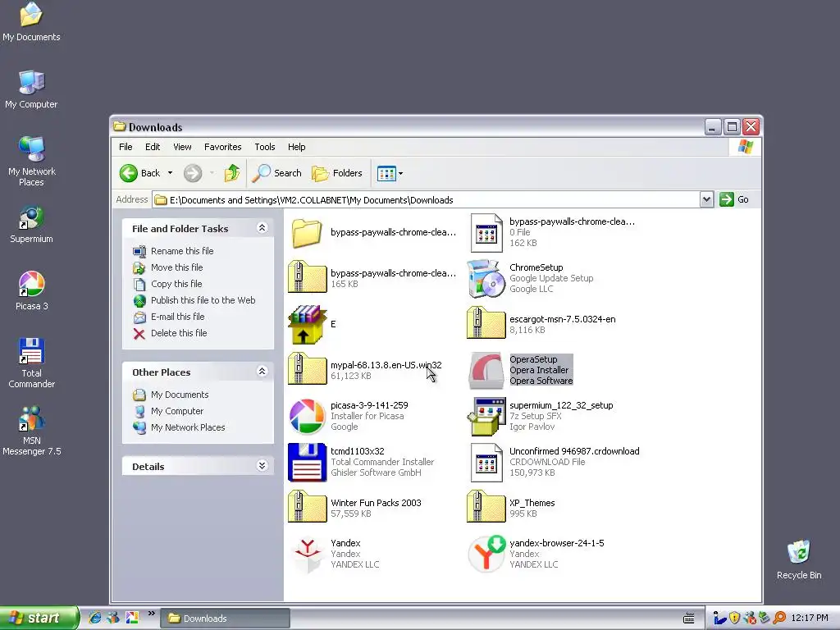840x630 pixels.
Task: Select the Winter Fun Packs 2003 zip icon
Action: tap(307, 507)
